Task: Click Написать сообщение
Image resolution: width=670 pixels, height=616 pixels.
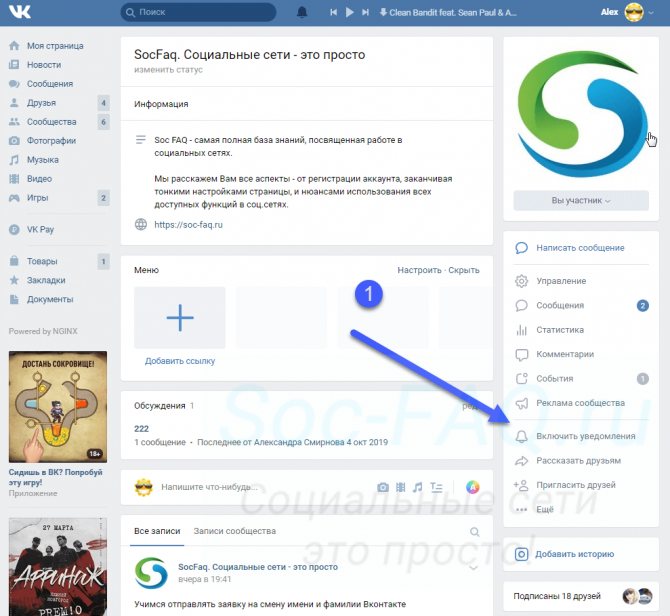Action: 580,248
